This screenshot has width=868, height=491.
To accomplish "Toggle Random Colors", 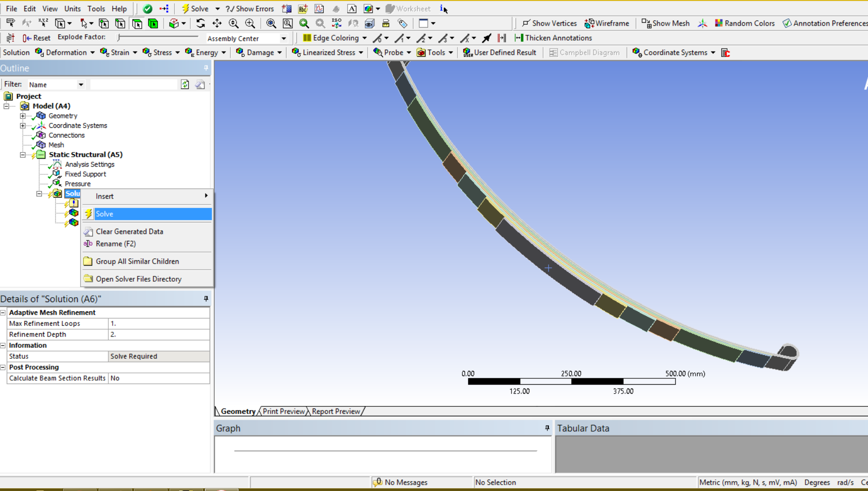I will point(745,23).
